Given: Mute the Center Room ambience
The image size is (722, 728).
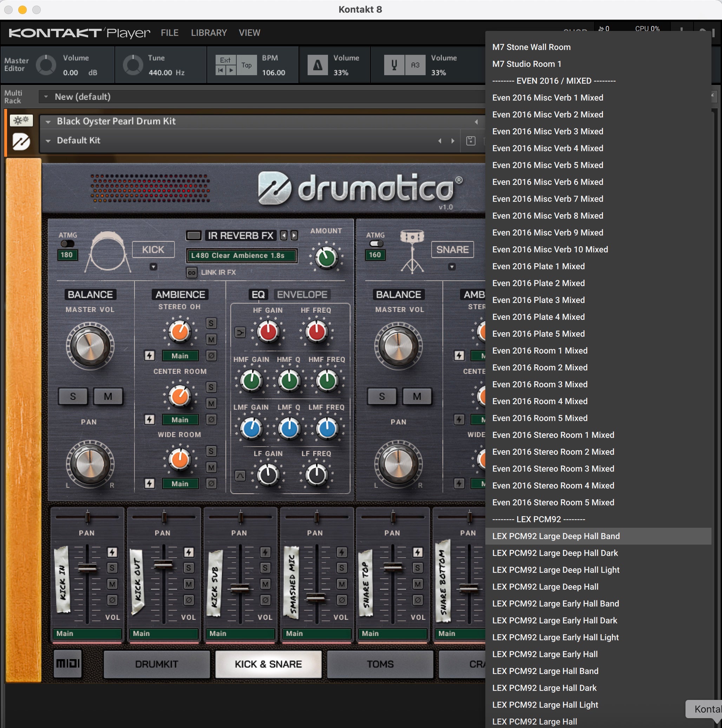Looking at the screenshot, I should 211,404.
